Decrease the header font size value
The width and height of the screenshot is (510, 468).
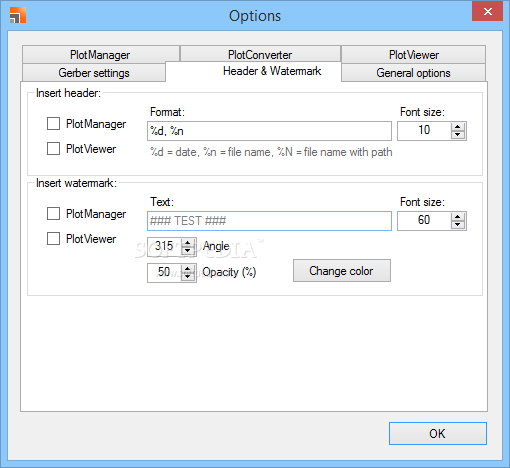(x=458, y=135)
